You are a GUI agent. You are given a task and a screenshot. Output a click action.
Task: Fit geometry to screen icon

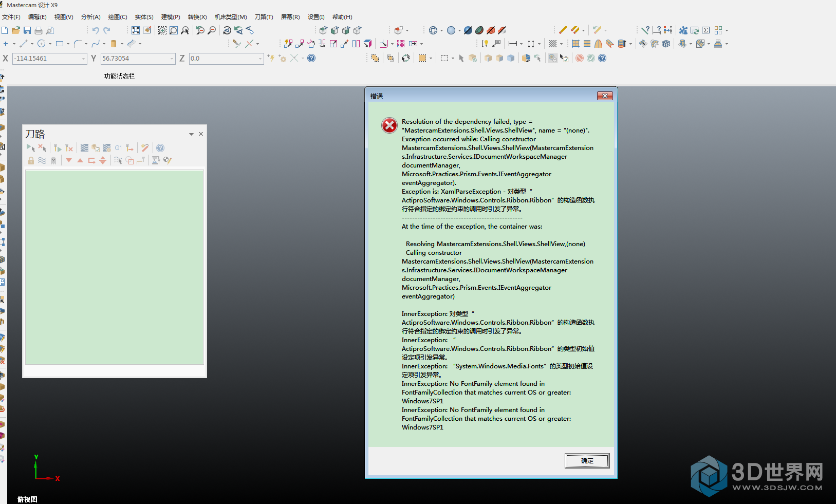pos(136,30)
